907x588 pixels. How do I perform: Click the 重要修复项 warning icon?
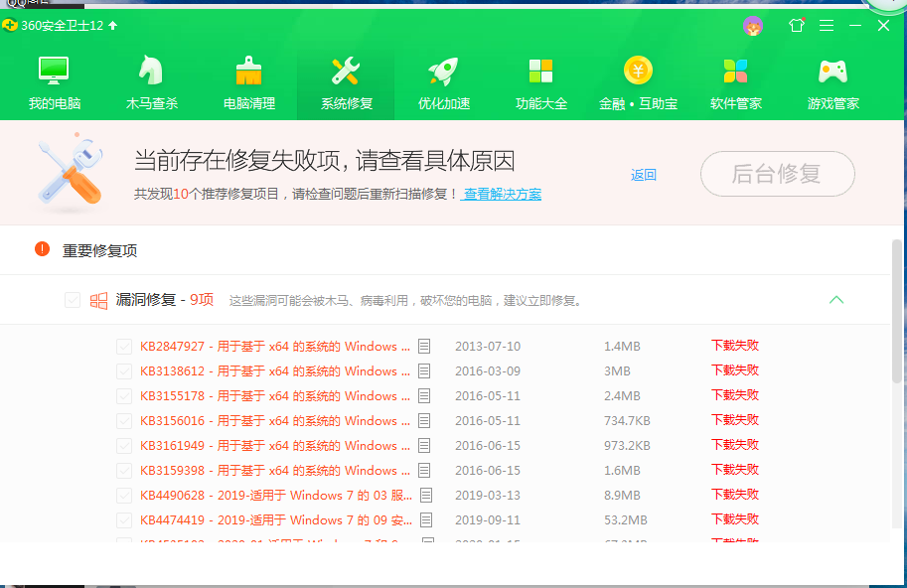coord(43,249)
